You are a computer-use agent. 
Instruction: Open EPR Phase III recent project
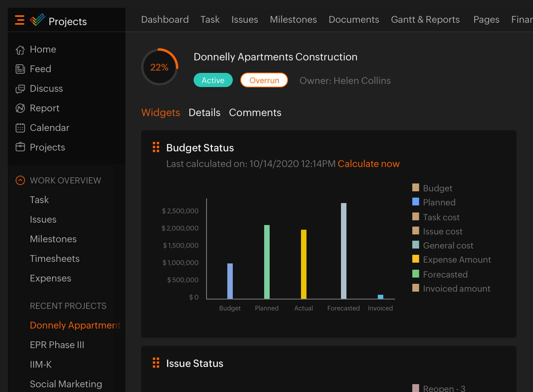click(x=57, y=345)
